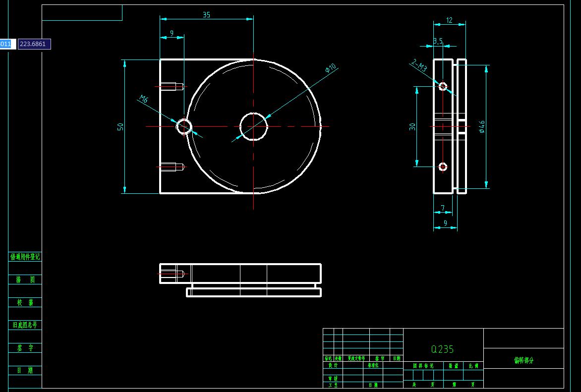The height and width of the screenshot is (392, 581).
Task: Select the 35 dimension text
Action: click(206, 15)
